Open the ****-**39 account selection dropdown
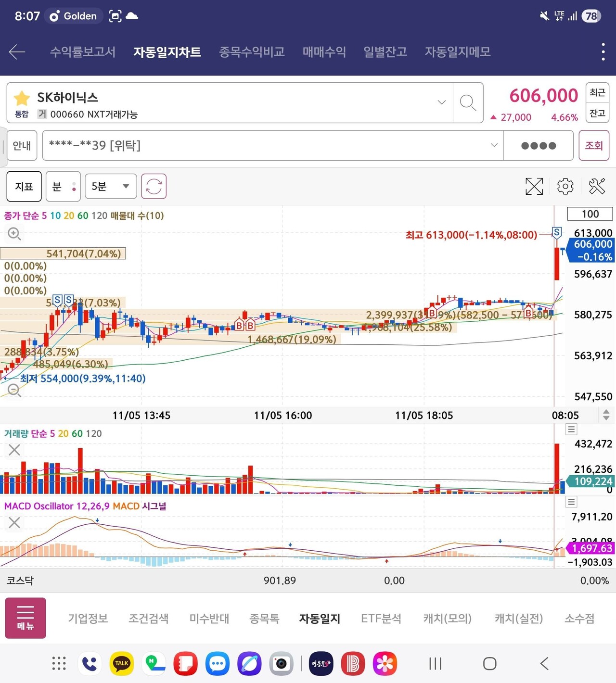The width and height of the screenshot is (616, 683). (x=494, y=145)
